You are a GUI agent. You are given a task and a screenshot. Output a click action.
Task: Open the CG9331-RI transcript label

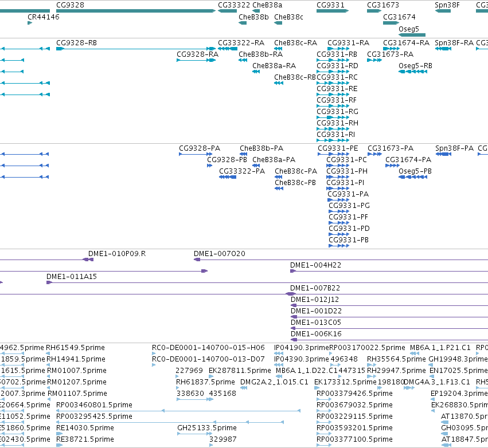[336, 135]
